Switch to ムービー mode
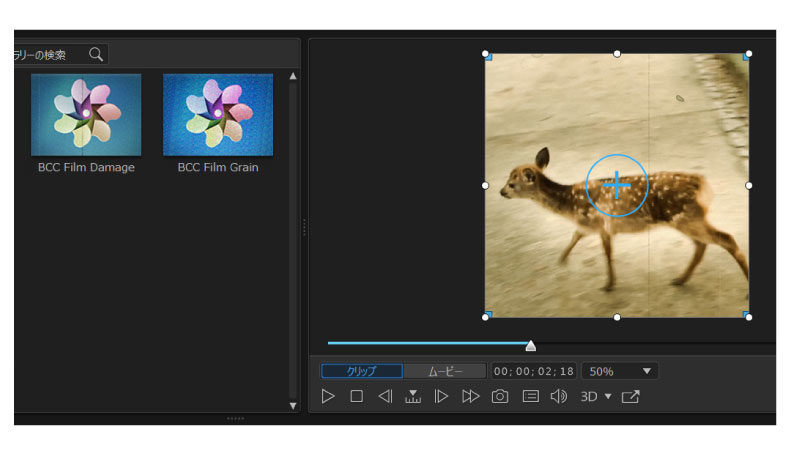 [x=445, y=371]
